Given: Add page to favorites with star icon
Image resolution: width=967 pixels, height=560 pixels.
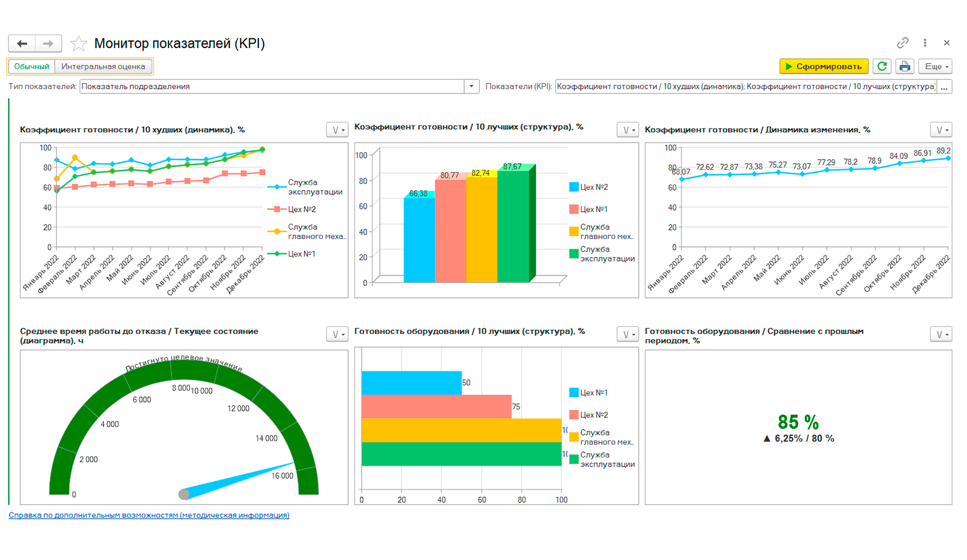Looking at the screenshot, I should [x=78, y=43].
